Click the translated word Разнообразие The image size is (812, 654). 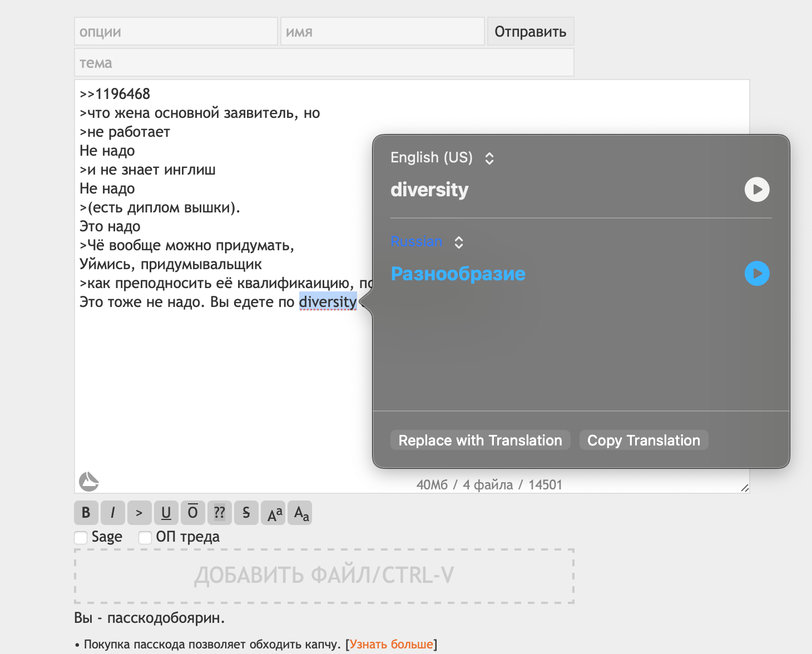458,274
